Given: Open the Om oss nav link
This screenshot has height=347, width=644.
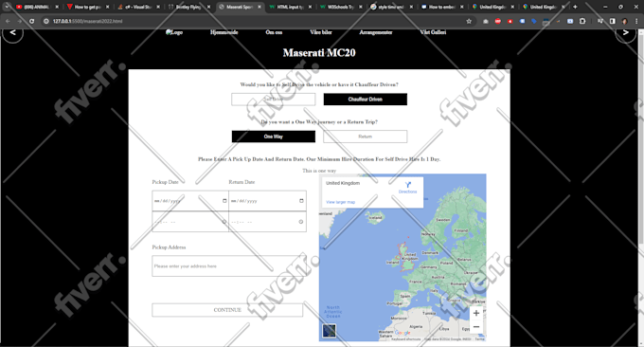Looking at the screenshot, I should [274, 32].
